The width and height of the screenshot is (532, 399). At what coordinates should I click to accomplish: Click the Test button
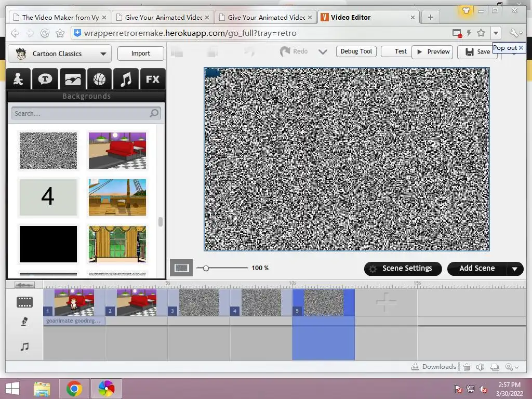397,51
